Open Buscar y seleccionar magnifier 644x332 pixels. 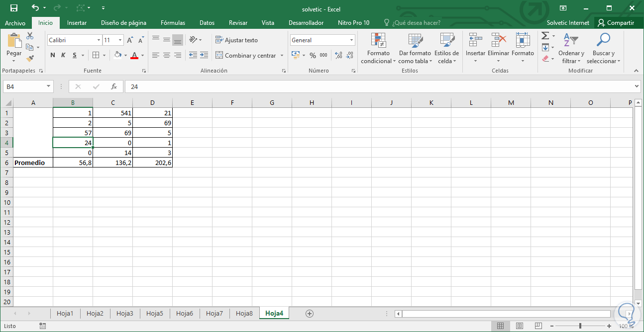tap(603, 49)
